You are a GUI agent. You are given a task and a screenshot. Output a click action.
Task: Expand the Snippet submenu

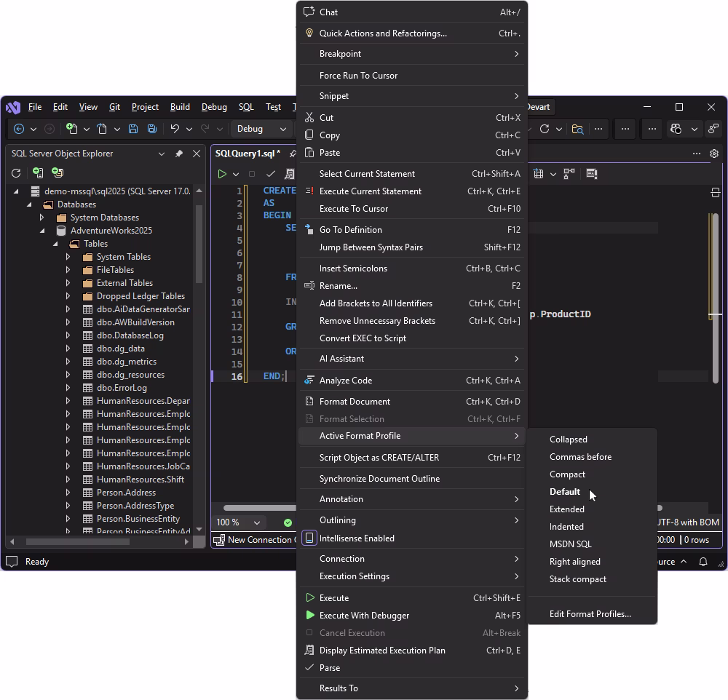click(412, 96)
